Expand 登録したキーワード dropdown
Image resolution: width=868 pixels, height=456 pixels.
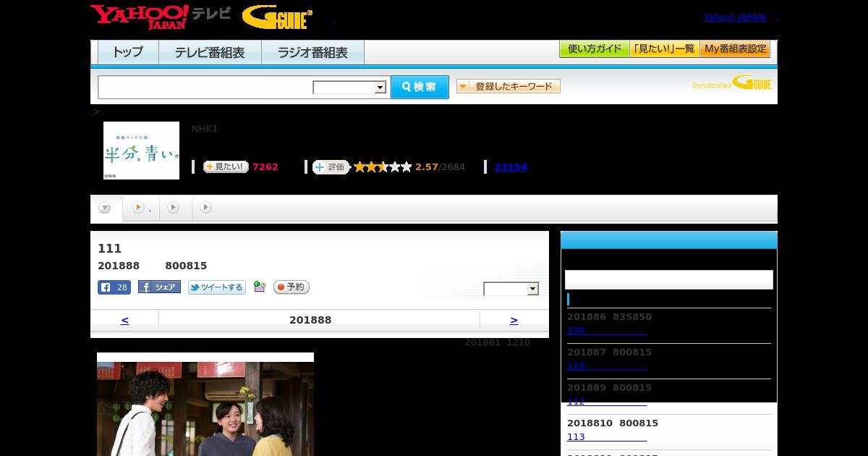coord(509,86)
